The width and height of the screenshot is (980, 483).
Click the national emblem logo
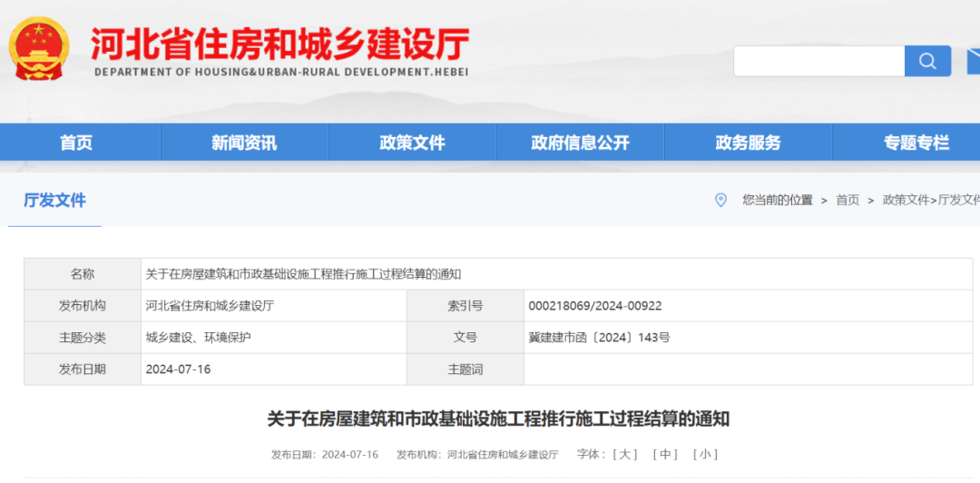[38, 47]
